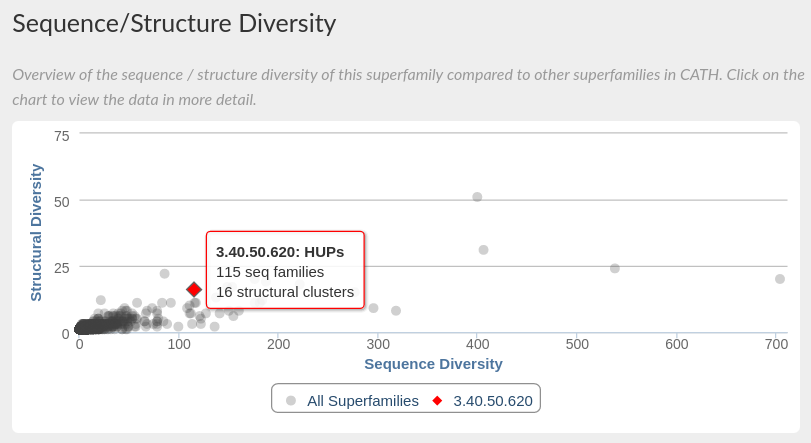
Task: Select the isolated point left of the HUPs tooltip
Action: [165, 274]
